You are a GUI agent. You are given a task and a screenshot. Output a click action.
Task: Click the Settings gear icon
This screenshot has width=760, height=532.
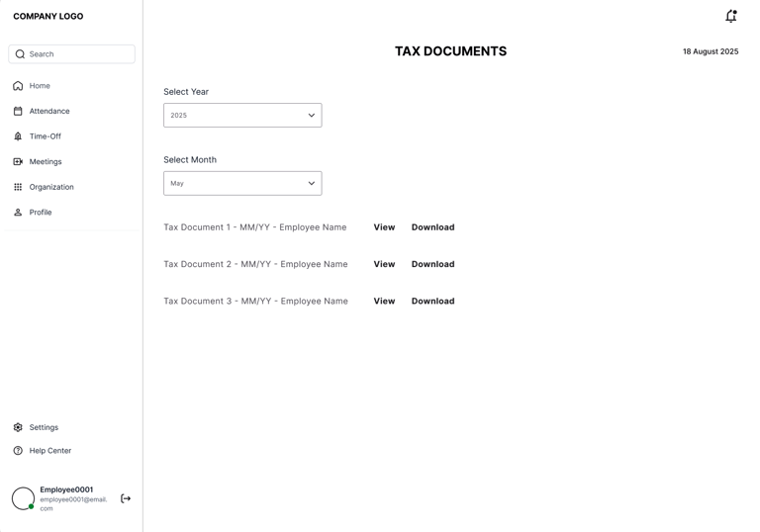coord(18,427)
